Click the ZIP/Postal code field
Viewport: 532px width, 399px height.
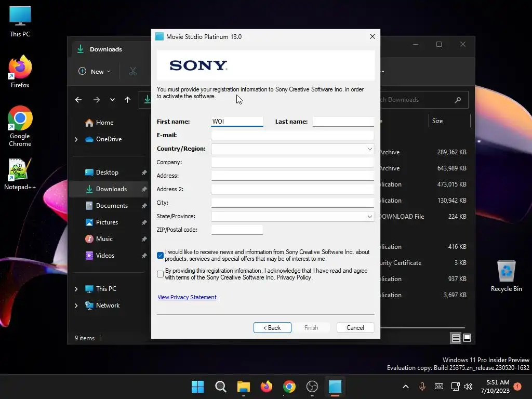237,230
